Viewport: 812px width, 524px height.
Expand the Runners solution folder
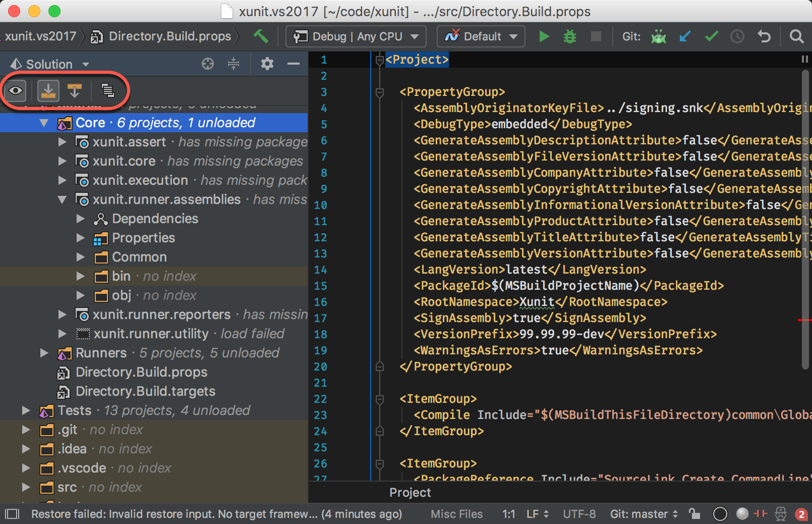(x=44, y=353)
